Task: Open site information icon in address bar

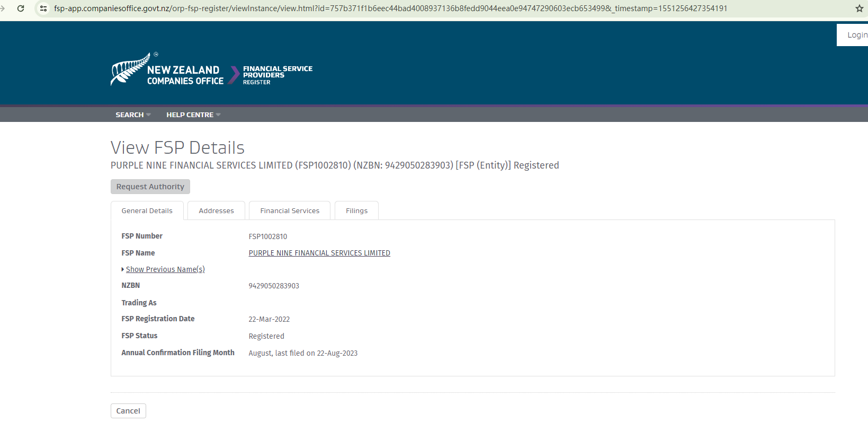Action: point(43,8)
